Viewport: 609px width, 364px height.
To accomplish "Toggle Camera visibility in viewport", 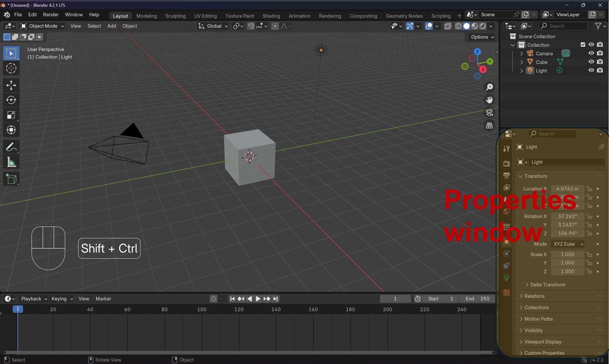I will pyautogui.click(x=591, y=53).
